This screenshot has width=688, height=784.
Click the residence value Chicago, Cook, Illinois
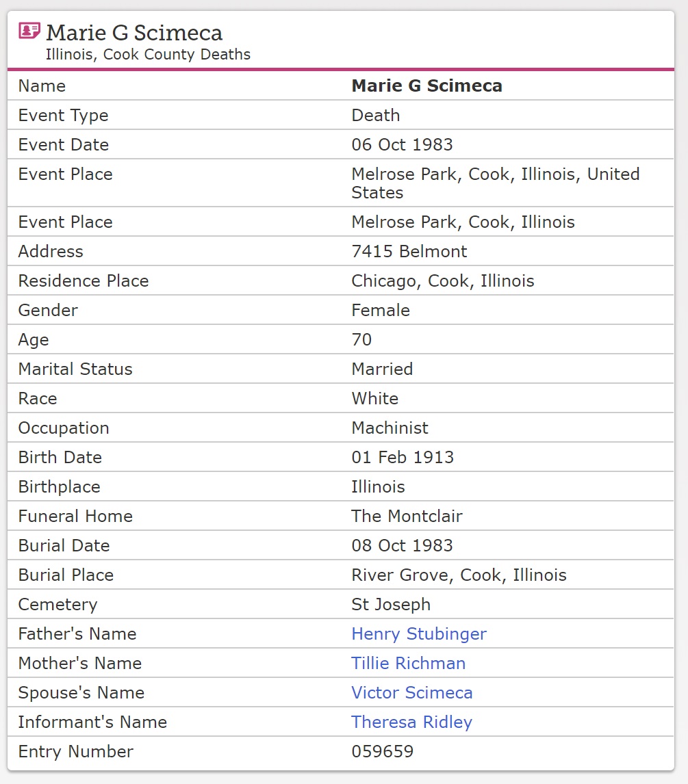442,281
